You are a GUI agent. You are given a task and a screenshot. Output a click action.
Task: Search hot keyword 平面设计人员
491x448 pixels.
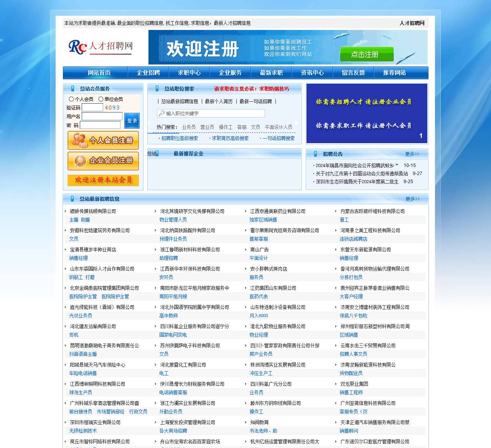tap(278, 127)
